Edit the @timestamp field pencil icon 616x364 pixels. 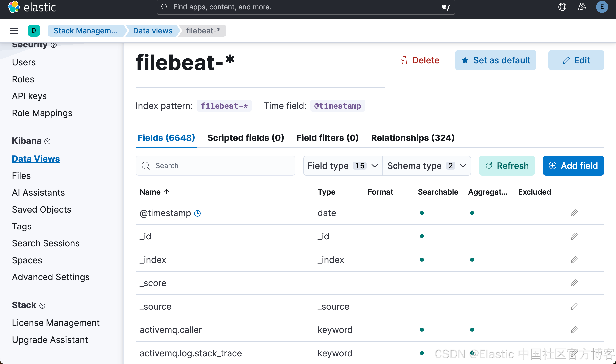point(574,213)
